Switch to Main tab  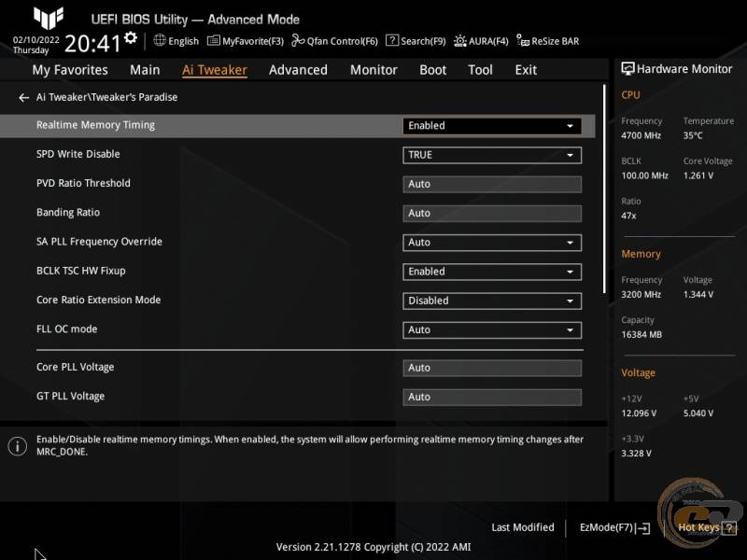coord(145,70)
